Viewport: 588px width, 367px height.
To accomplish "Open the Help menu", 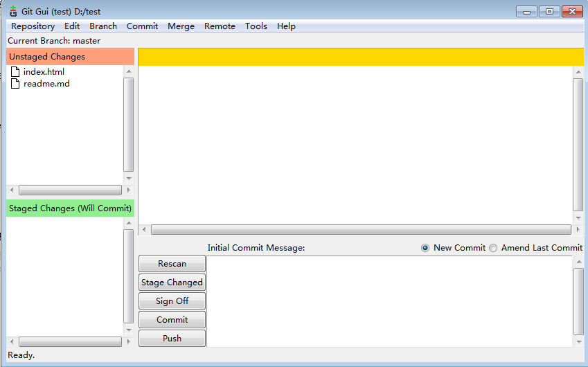I will coord(286,26).
